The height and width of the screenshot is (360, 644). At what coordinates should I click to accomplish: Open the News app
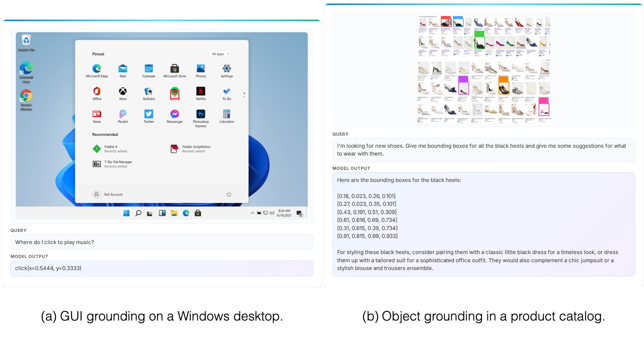click(x=97, y=116)
